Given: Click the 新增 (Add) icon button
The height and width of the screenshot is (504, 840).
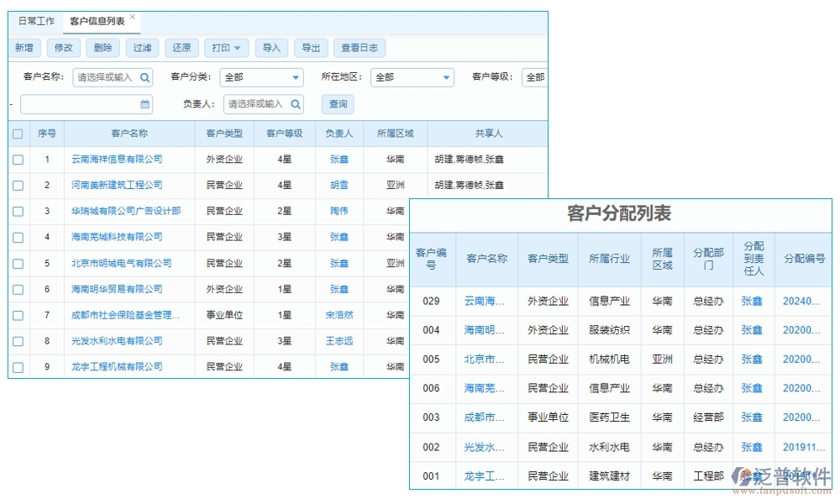Looking at the screenshot, I should pyautogui.click(x=24, y=48).
